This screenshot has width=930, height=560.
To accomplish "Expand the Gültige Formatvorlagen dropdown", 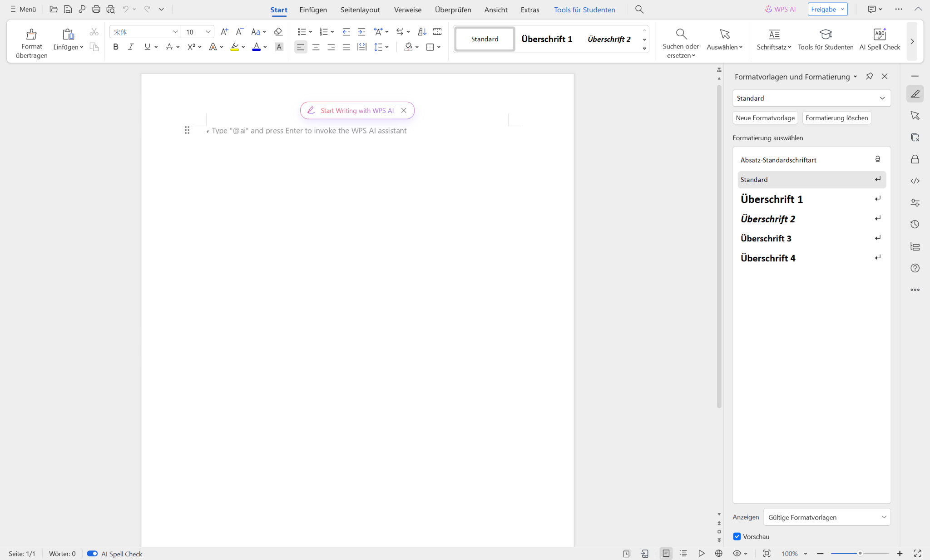I will (x=884, y=517).
